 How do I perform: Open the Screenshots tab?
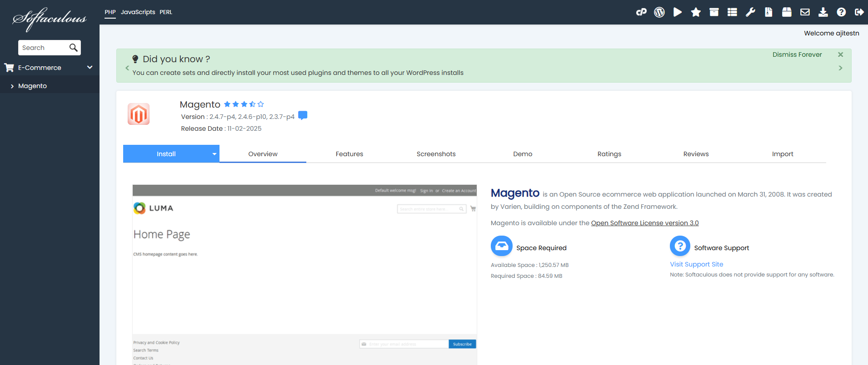(436, 154)
